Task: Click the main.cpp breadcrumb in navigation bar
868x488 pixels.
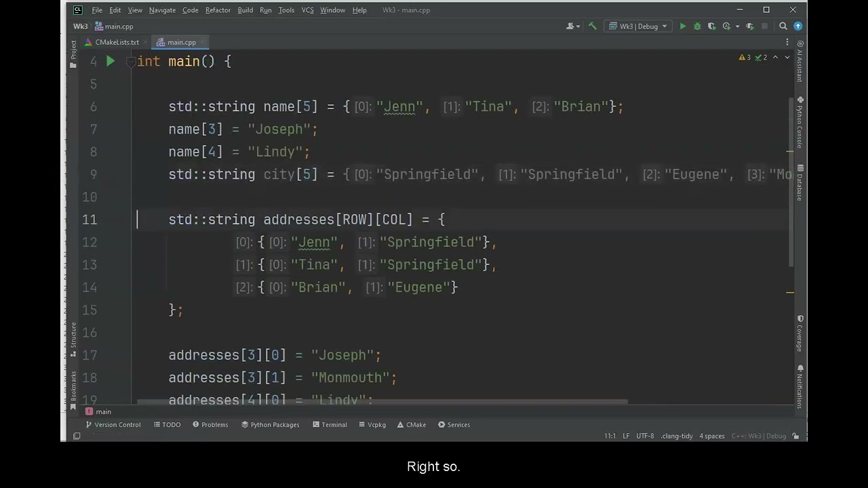Action: click(x=114, y=26)
